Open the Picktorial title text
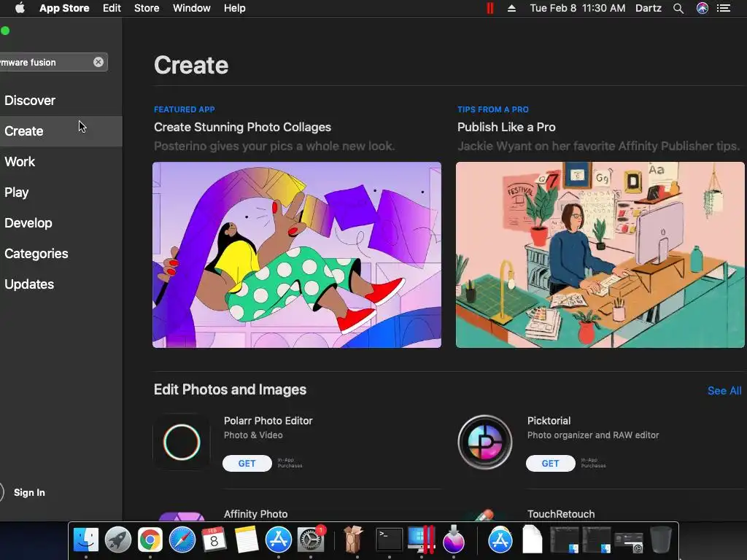This screenshot has width=747, height=560. (549, 421)
